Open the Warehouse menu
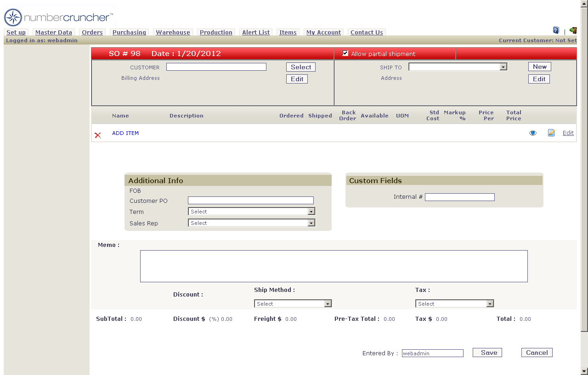Image resolution: width=588 pixels, height=375 pixels. click(x=173, y=33)
